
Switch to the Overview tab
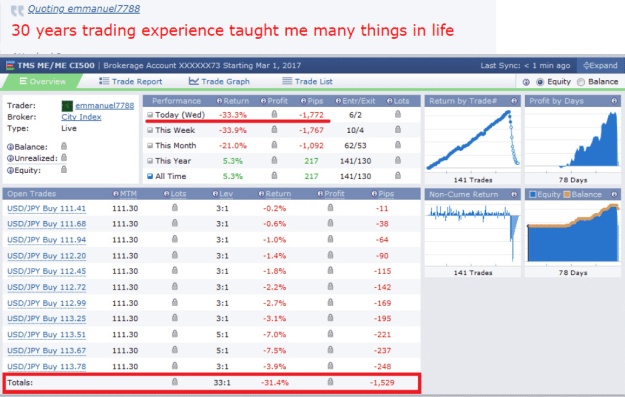(42, 81)
